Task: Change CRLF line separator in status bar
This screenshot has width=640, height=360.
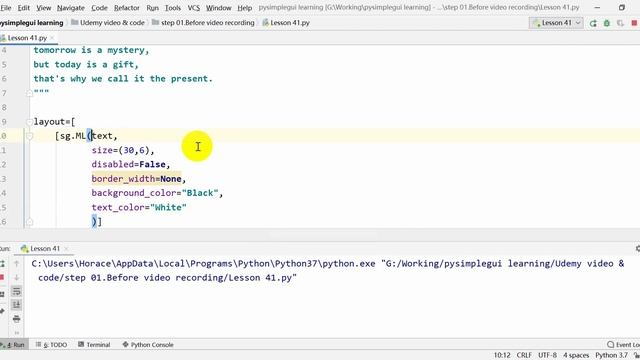Action: (524, 355)
